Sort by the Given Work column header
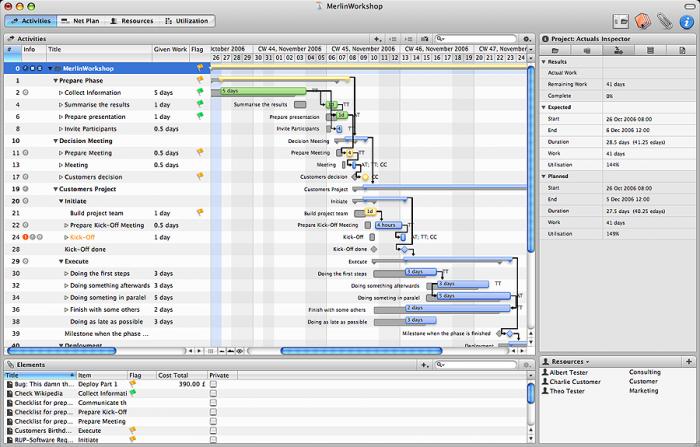This screenshot has width=700, height=447. [x=170, y=50]
